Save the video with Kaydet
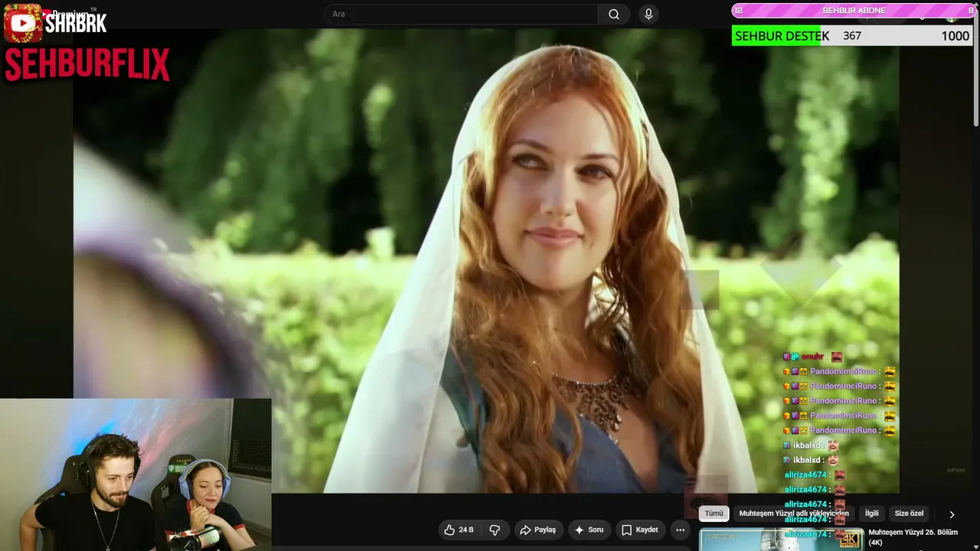The image size is (980, 551). [639, 530]
